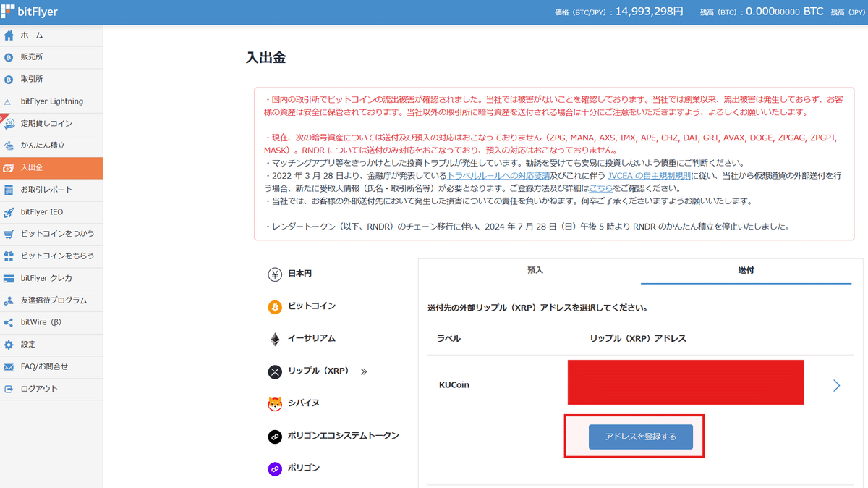Viewport: 868px width, 488px height.
Task: Select the ビットコイン currency icon
Action: 274,306
